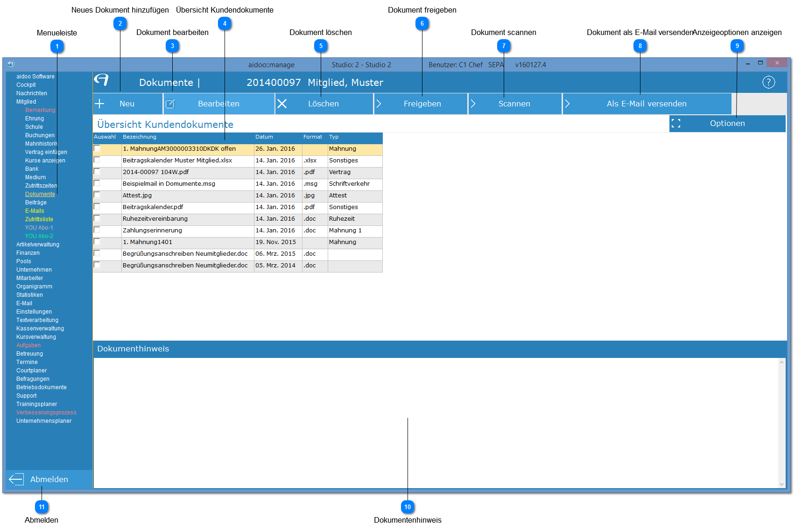The width and height of the screenshot is (795, 532).
Task: Open Einstellungen in the sidebar menu
Action: pyautogui.click(x=34, y=312)
